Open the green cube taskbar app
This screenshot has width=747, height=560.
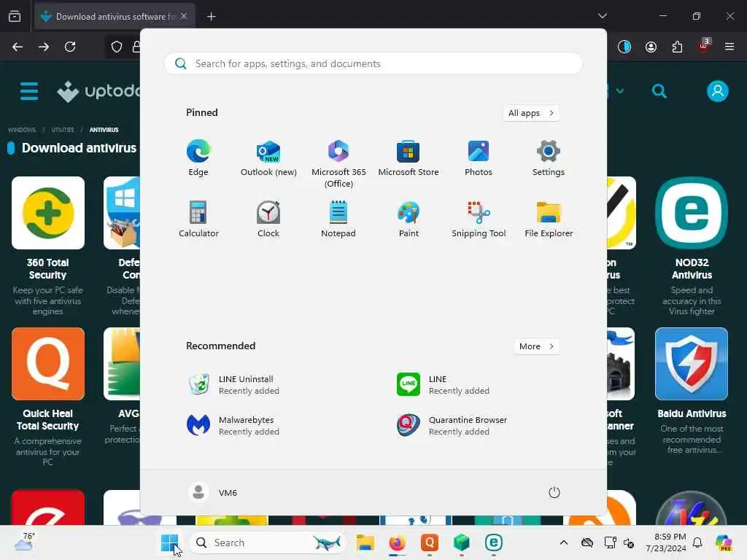coord(461,542)
